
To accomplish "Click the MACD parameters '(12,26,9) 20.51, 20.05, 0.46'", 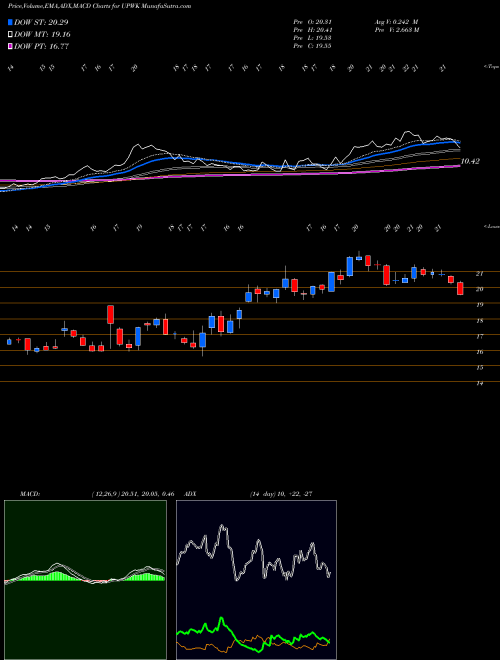I will (133, 494).
